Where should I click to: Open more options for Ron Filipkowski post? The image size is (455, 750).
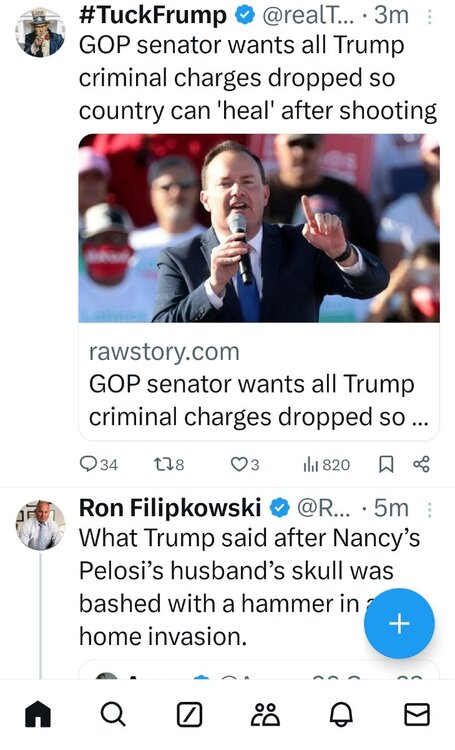(x=429, y=510)
